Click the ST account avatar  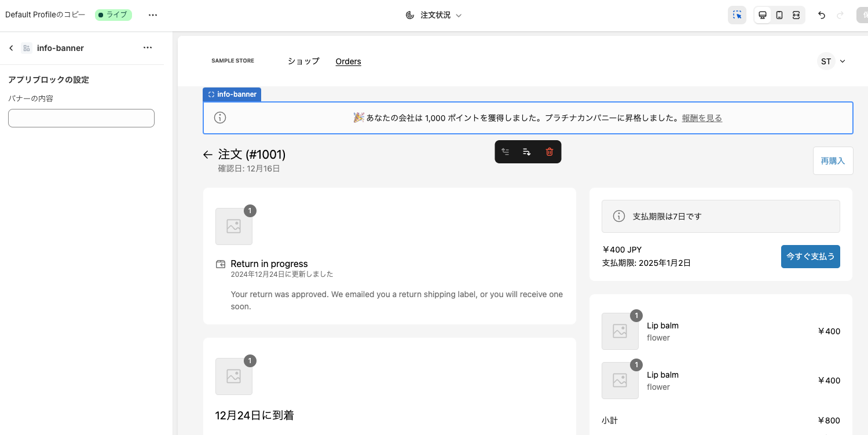(826, 61)
